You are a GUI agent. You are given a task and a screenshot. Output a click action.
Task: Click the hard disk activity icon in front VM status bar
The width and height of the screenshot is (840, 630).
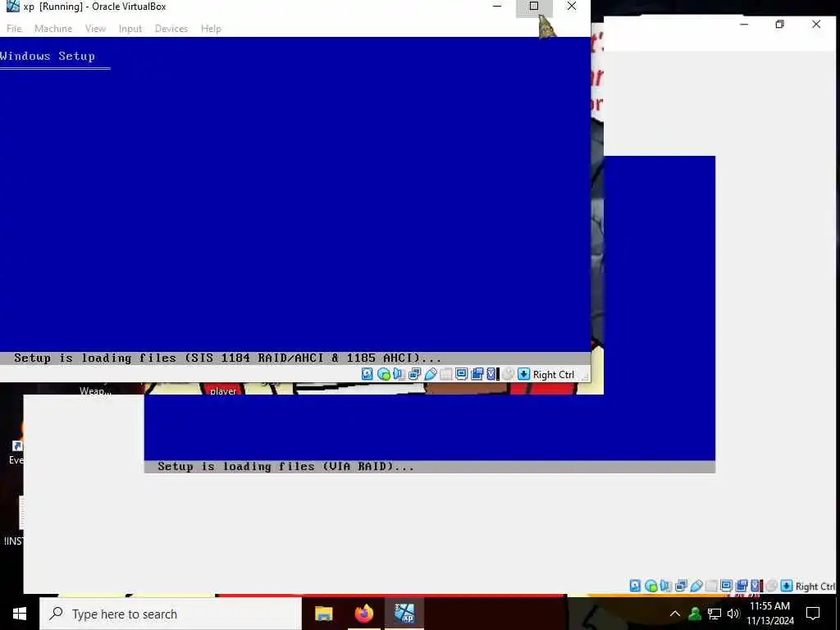(367, 374)
